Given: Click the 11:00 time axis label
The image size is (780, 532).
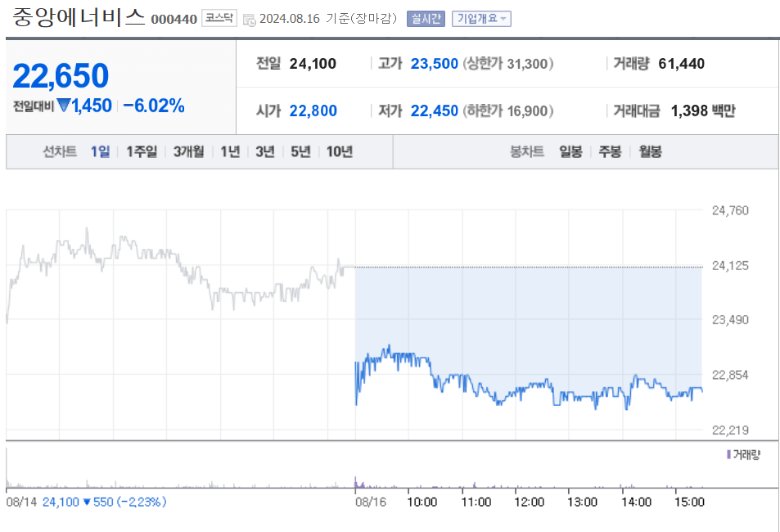Looking at the screenshot, I should click(476, 502).
